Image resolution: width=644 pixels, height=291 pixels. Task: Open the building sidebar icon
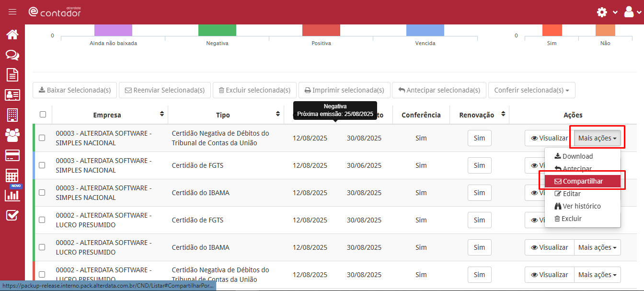point(12,115)
